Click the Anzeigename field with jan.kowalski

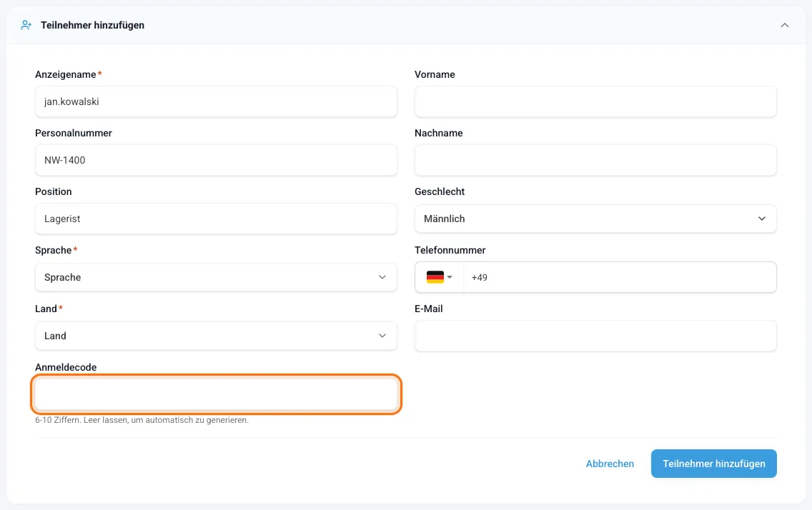click(x=216, y=101)
